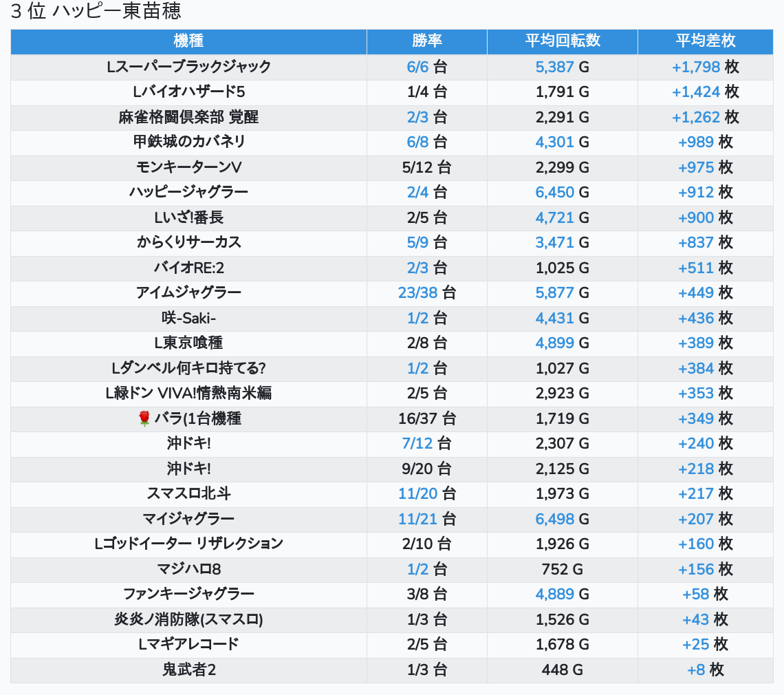
Task: Select the machine name からくりサーカス
Action: tap(188, 243)
